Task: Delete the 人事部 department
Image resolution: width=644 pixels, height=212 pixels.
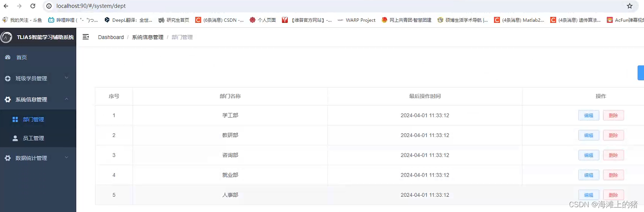Action: (x=613, y=195)
